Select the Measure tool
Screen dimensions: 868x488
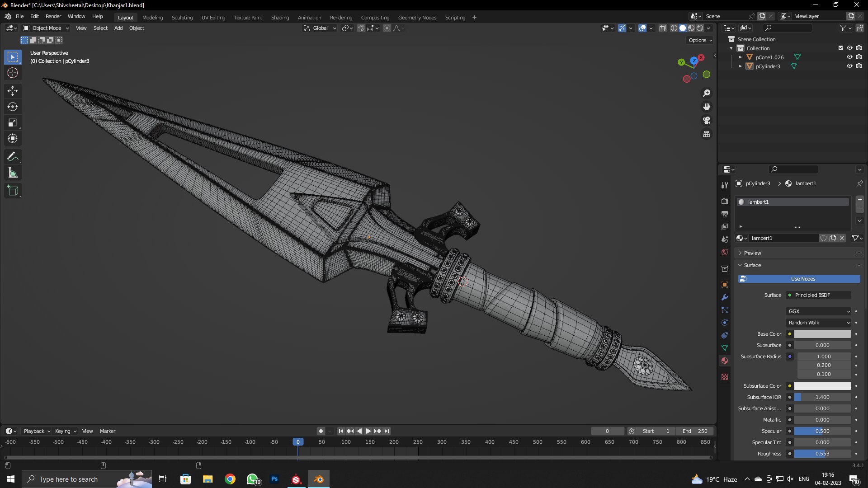[x=13, y=173]
